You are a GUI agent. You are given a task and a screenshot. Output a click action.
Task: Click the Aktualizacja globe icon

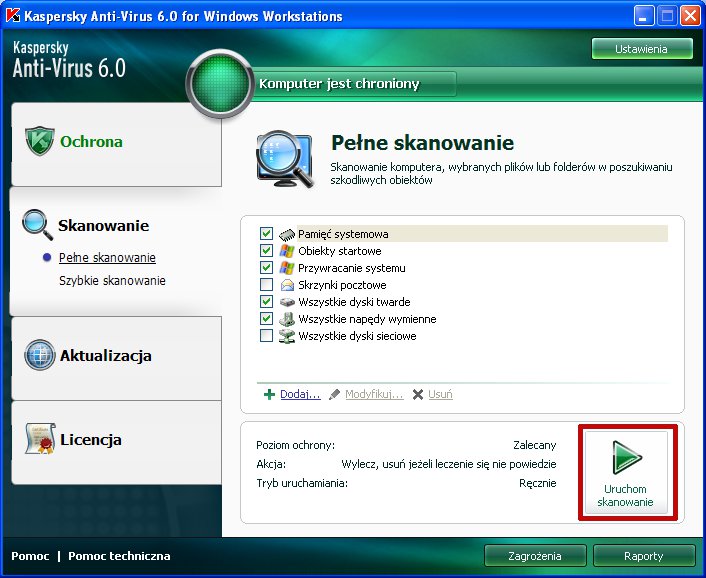point(40,355)
